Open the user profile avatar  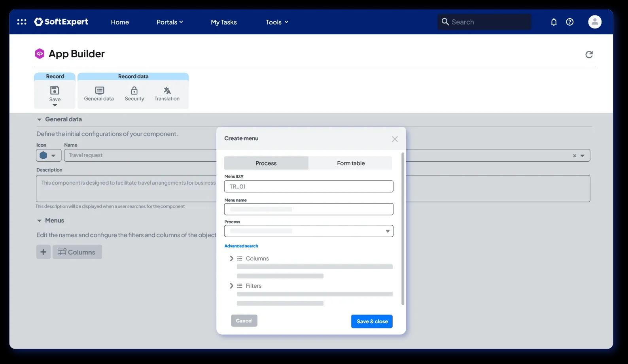point(595,22)
